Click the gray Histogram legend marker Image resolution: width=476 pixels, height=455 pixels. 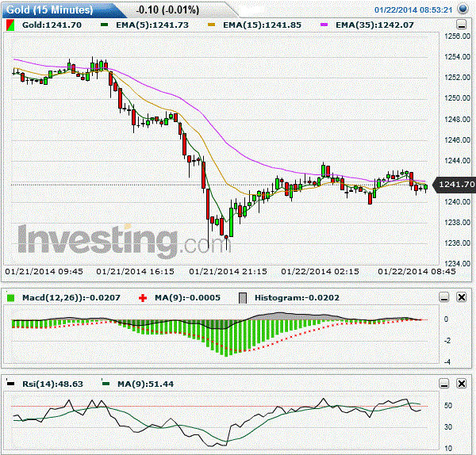point(243,298)
